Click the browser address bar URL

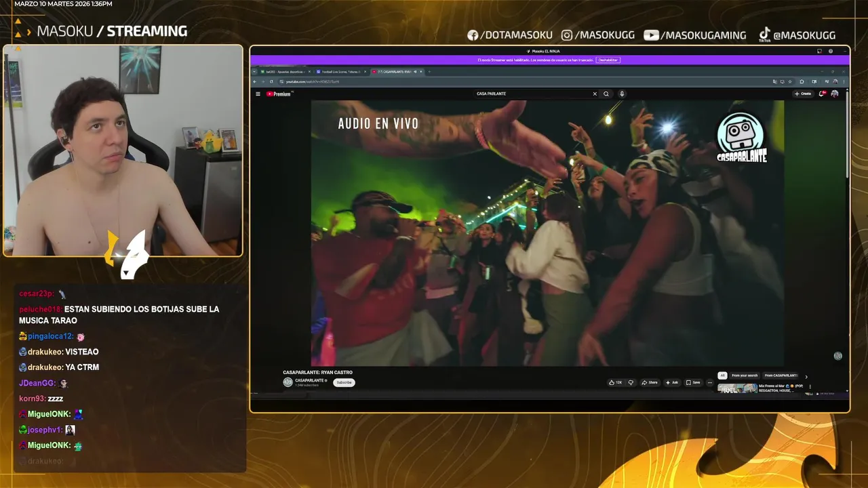tap(312, 81)
